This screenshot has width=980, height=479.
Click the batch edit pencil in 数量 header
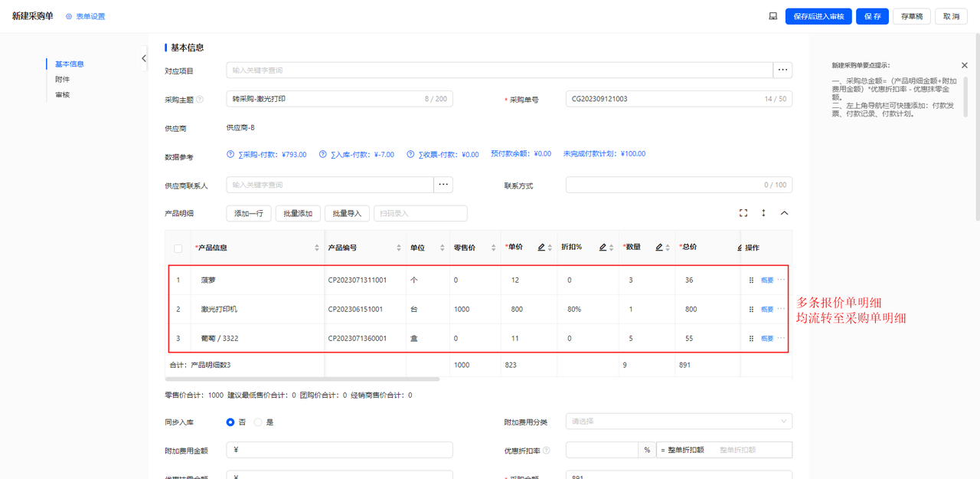tap(659, 248)
